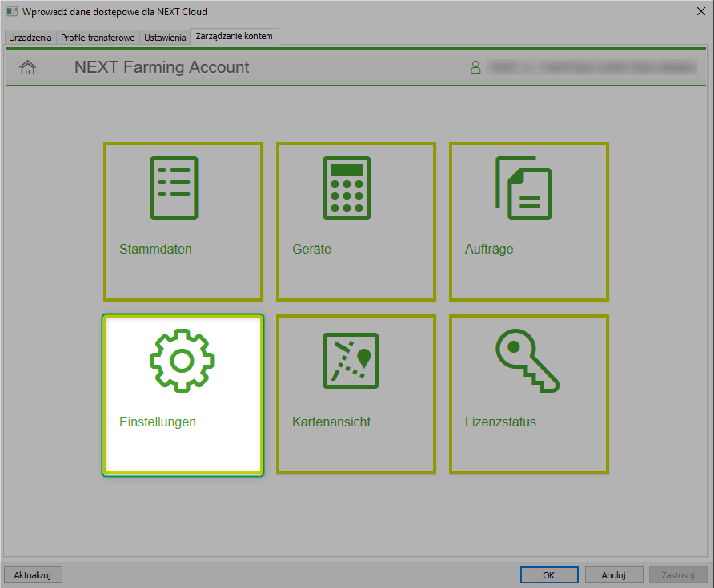Open the Aufträge documents icon

(x=523, y=187)
